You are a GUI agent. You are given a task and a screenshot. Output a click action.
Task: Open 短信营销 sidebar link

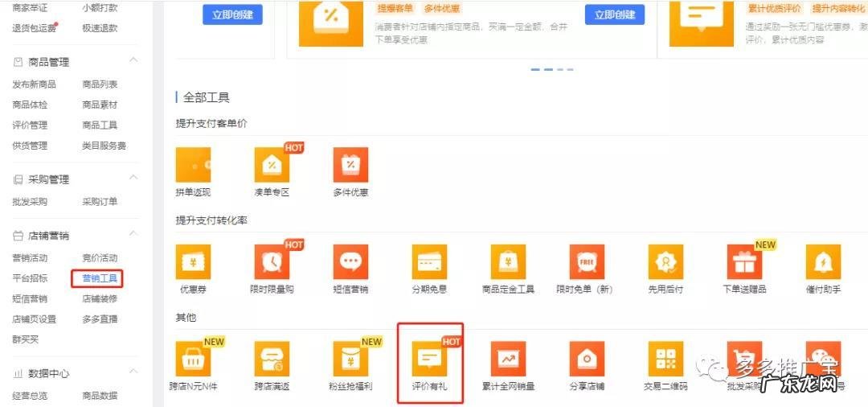30,299
